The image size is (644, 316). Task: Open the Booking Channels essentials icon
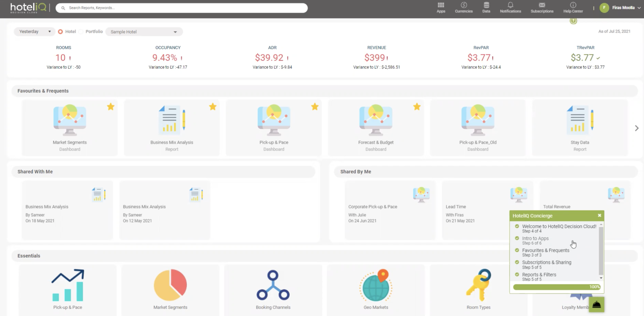point(273,285)
